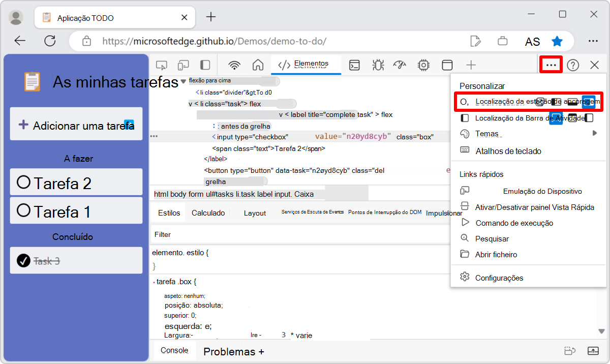Image resolution: width=610 pixels, height=364 pixels.
Task: Choose Comando de execução menu item
Action: 528,223
